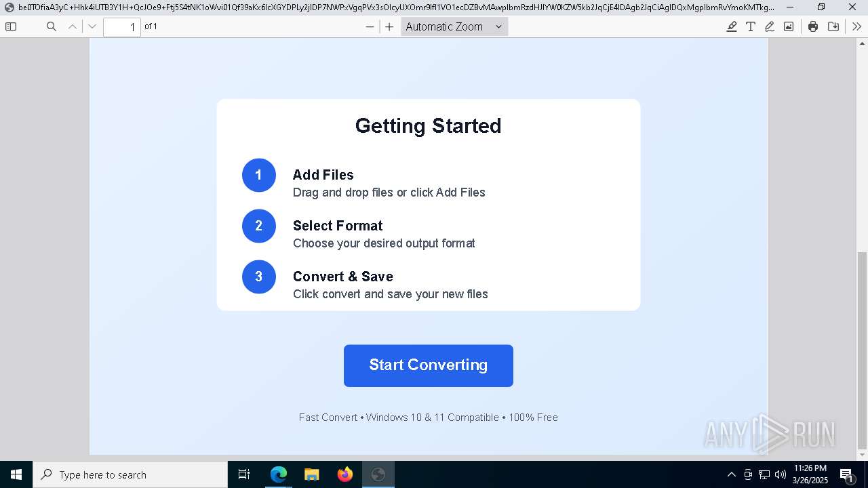868x488 pixels.
Task: Save the PDF document
Action: tap(833, 26)
